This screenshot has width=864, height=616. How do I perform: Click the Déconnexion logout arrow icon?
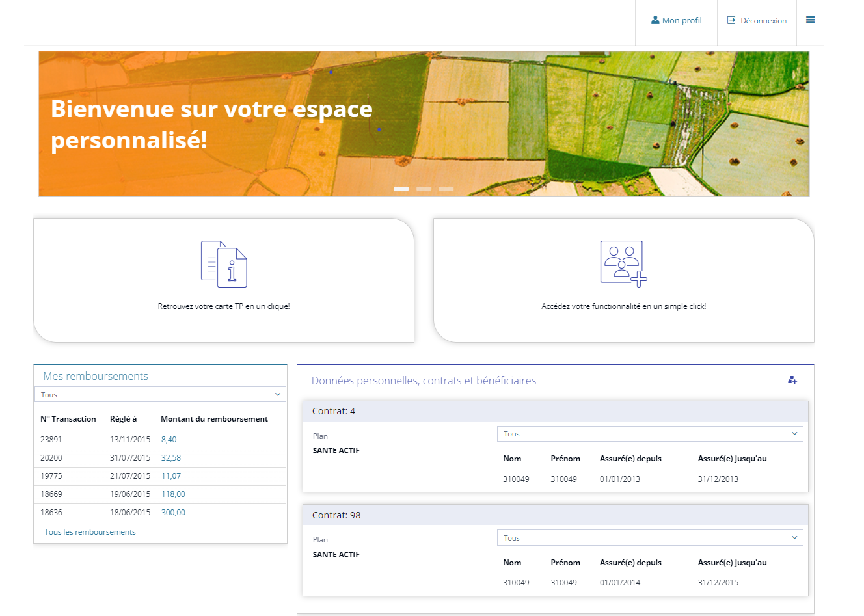point(731,20)
